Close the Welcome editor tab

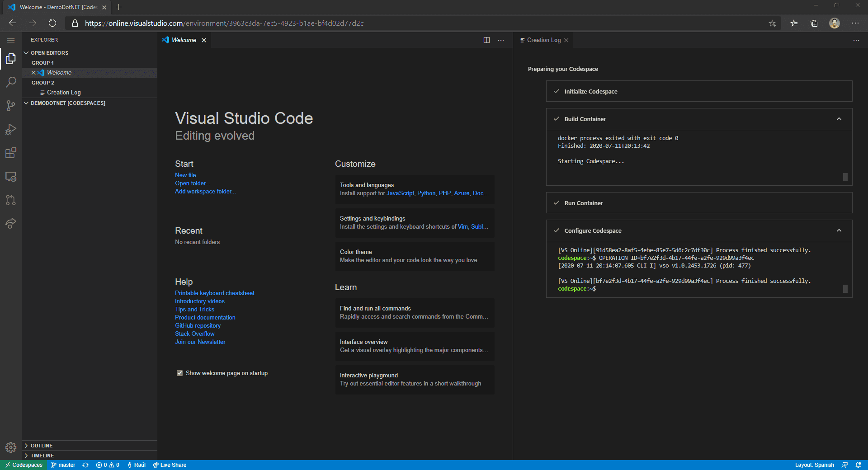[204, 40]
